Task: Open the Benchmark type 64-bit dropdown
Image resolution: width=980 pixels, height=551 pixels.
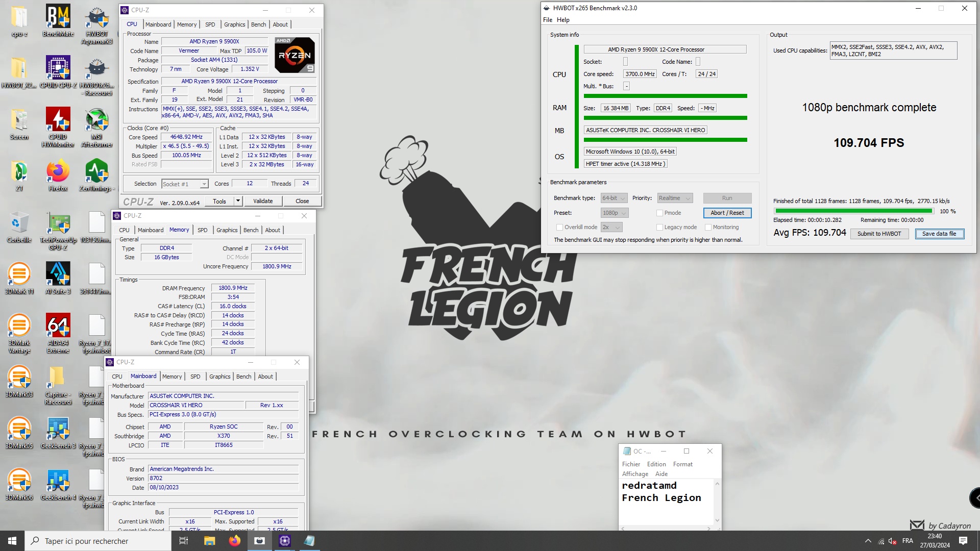Action: coord(614,198)
